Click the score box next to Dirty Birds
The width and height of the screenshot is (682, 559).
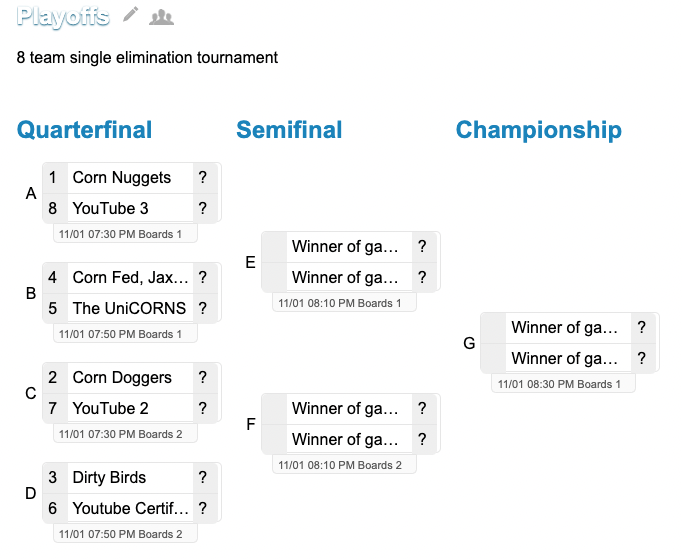coord(203,478)
